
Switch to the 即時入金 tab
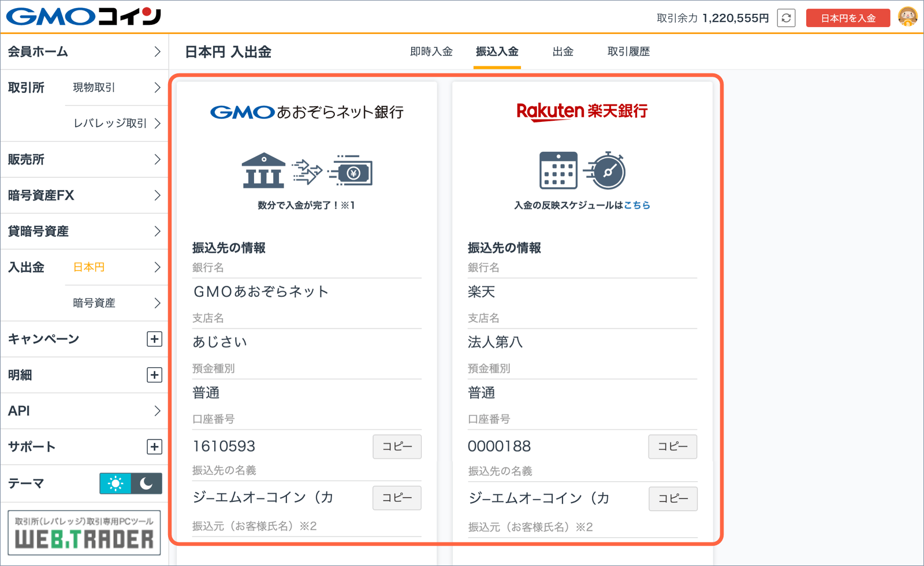(431, 51)
